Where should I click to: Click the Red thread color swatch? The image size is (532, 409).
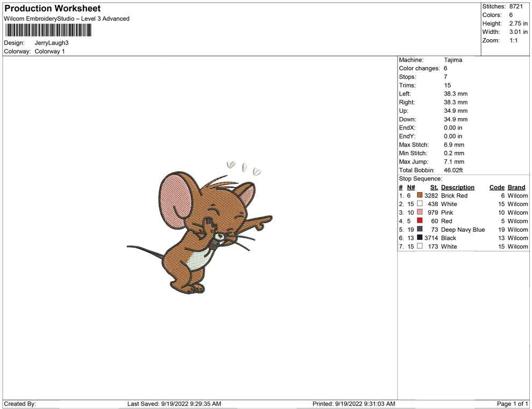[420, 221]
